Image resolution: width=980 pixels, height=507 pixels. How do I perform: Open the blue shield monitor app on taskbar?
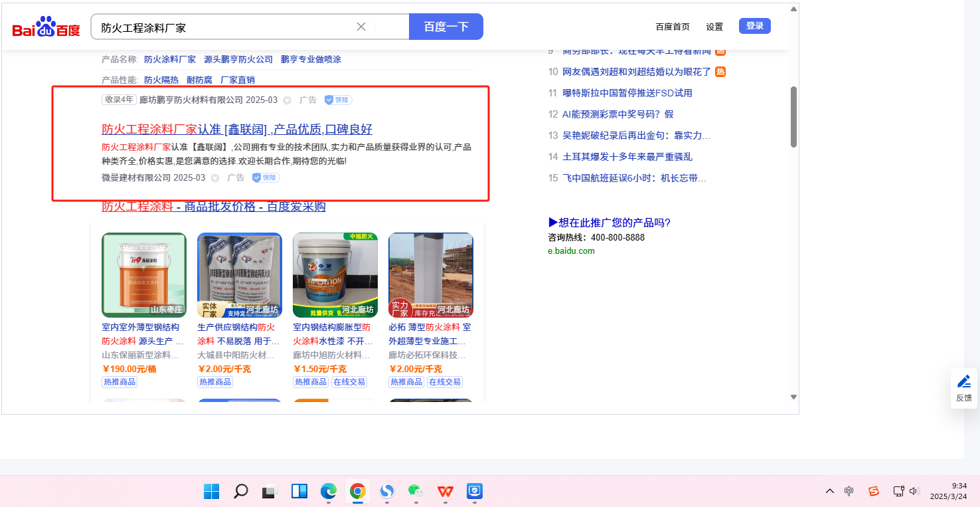point(475,491)
